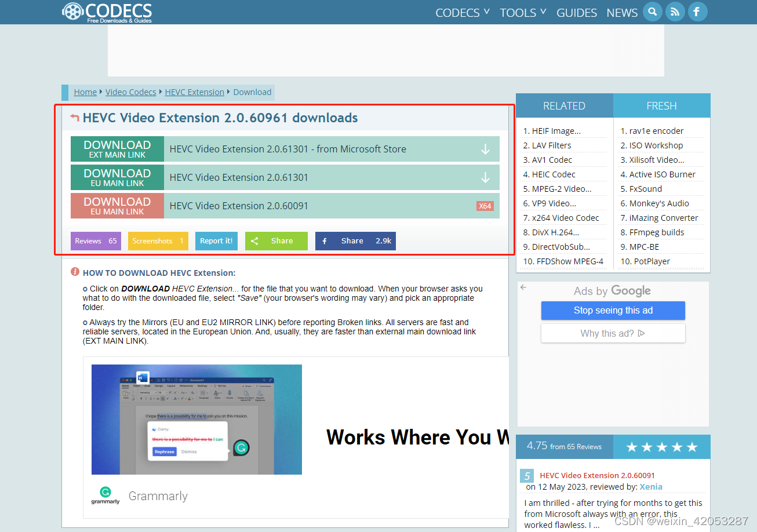Go to Home breadcrumb

tap(85, 92)
